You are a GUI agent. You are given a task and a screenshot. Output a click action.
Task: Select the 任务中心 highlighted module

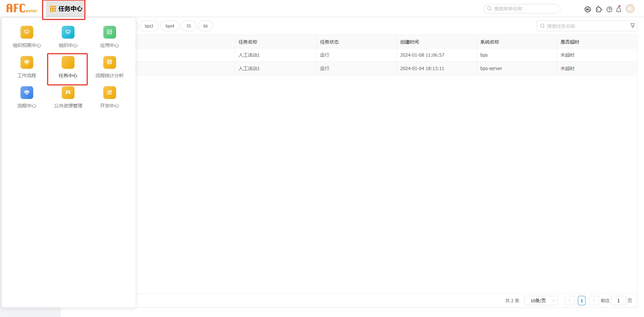point(68,69)
